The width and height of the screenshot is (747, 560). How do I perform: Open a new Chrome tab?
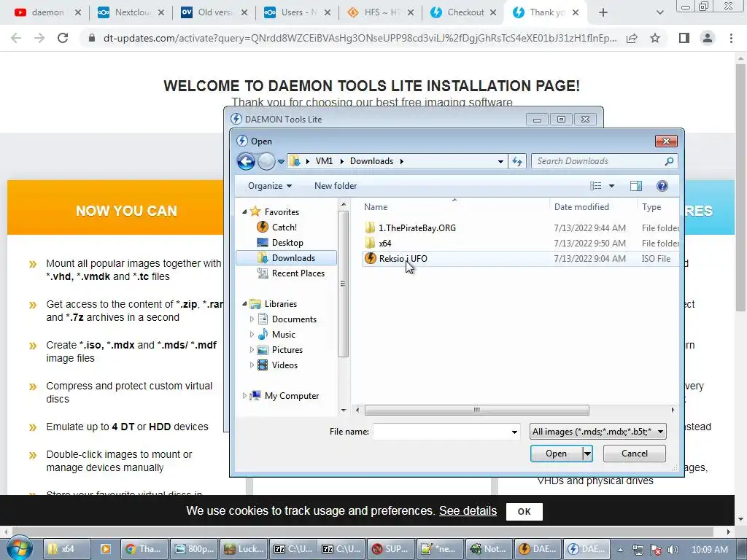click(x=603, y=13)
